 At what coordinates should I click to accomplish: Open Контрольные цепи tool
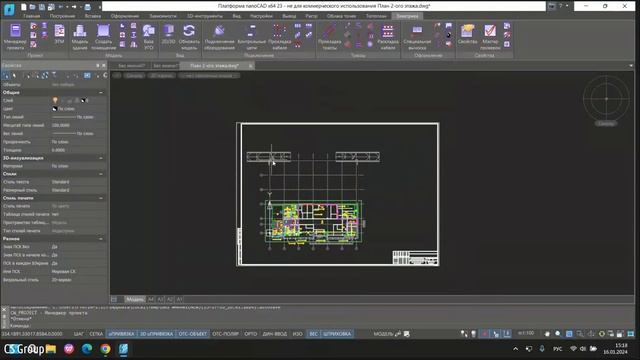pyautogui.click(x=252, y=37)
